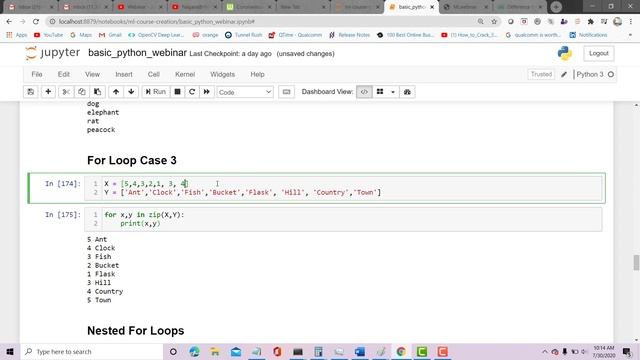The height and width of the screenshot is (360, 640).
Task: Click the notebook vertical scrollbar thumb
Action: [636, 262]
